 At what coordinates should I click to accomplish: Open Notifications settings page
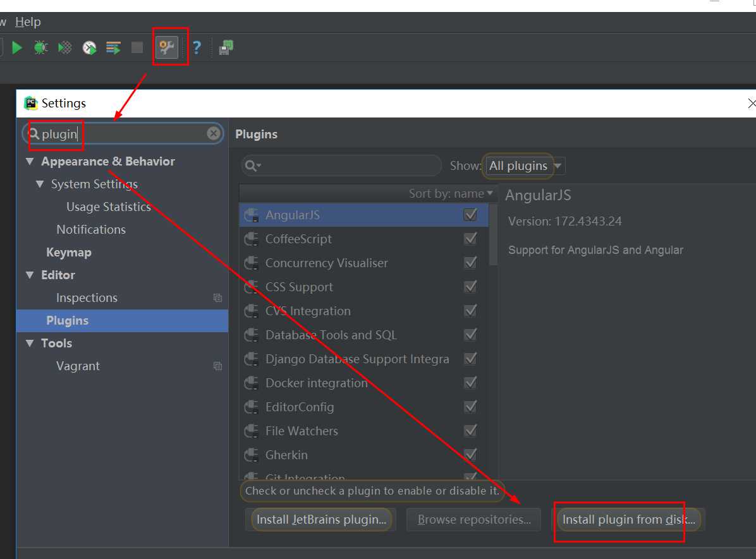pos(91,229)
